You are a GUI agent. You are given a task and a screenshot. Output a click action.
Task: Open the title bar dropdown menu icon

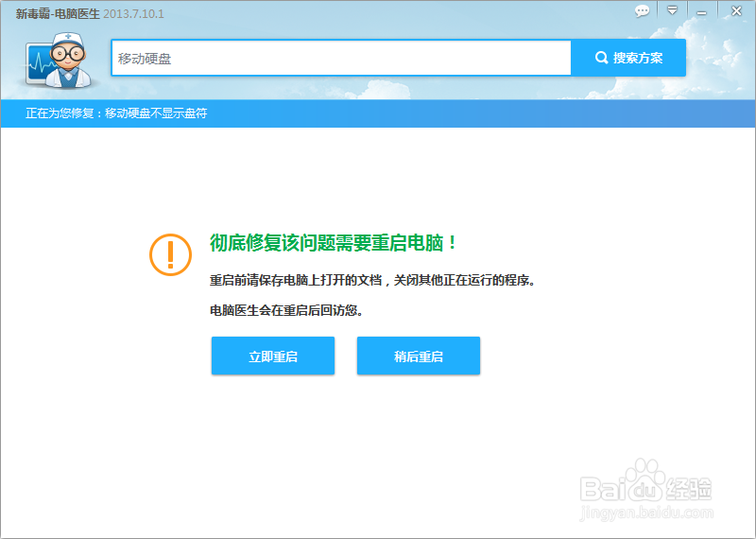tap(672, 10)
